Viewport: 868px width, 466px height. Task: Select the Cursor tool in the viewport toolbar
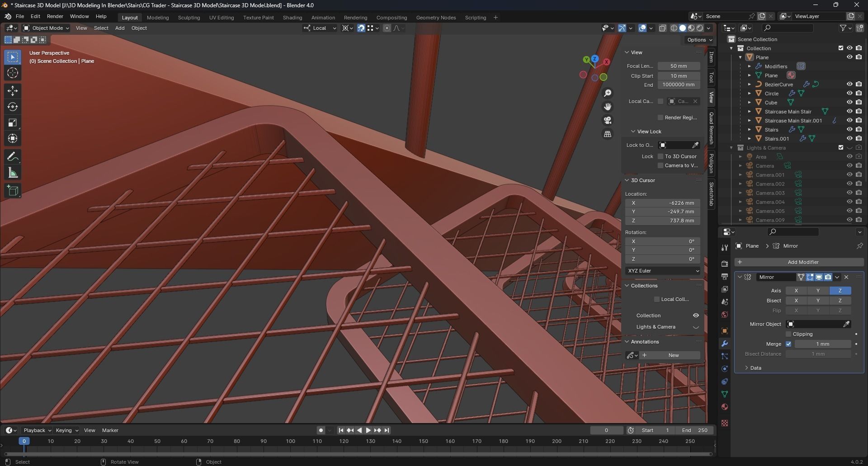click(13, 73)
